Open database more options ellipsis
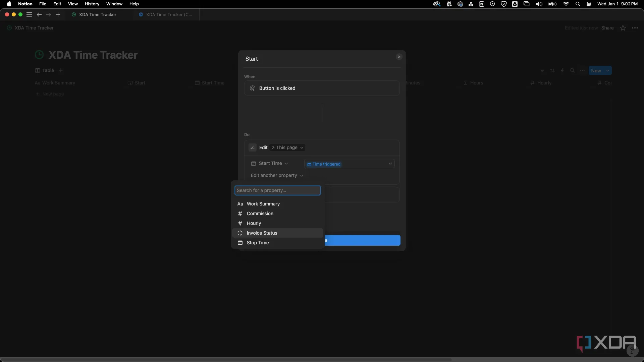 click(x=582, y=70)
